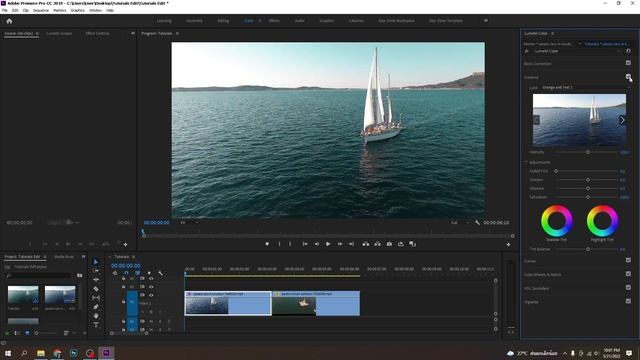640x360 pixels.
Task: Collapse the Adjustments section
Action: click(x=526, y=162)
